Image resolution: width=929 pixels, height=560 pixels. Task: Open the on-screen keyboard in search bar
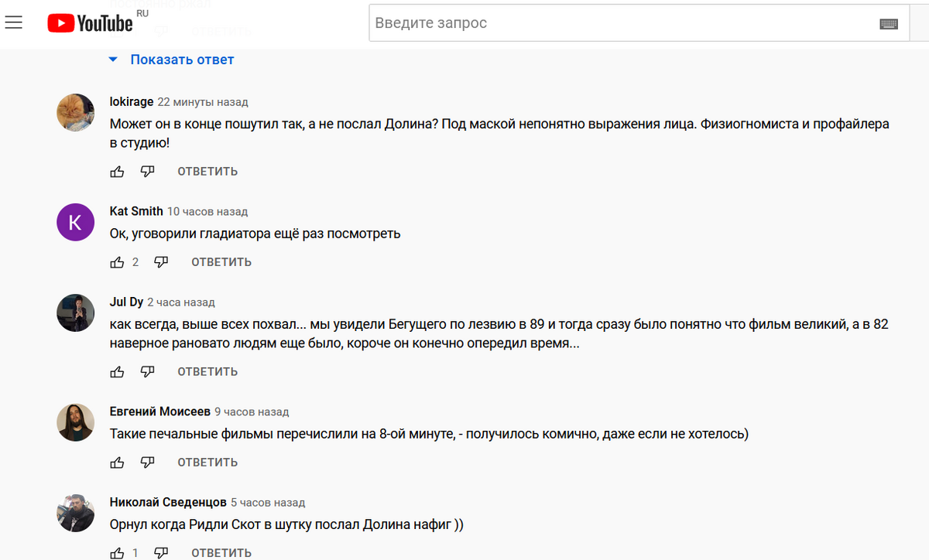(x=888, y=24)
